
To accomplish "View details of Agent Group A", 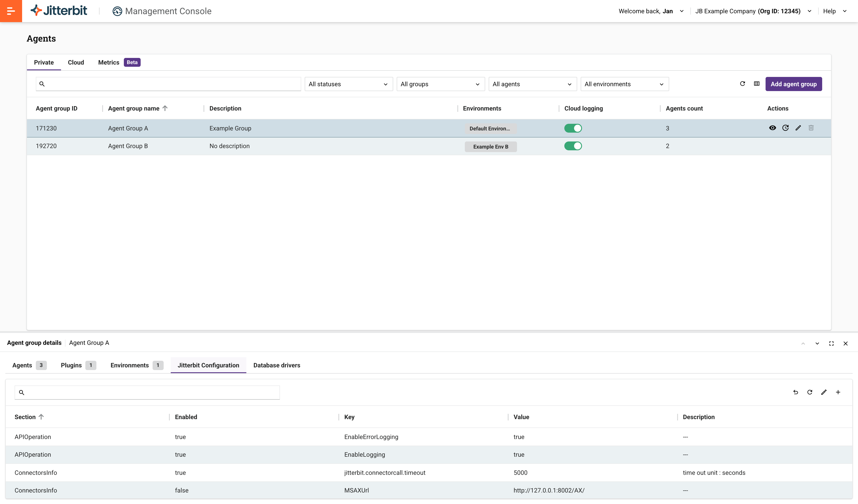I will [773, 128].
